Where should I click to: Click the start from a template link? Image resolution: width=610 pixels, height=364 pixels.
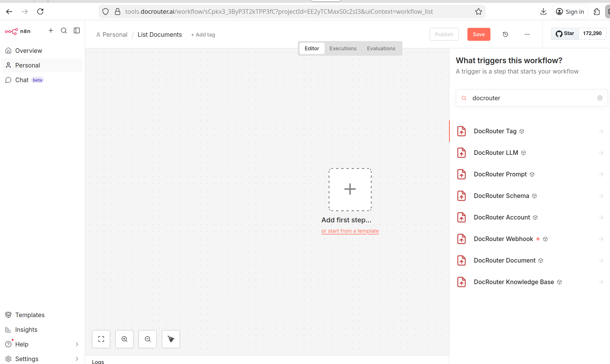point(350,231)
